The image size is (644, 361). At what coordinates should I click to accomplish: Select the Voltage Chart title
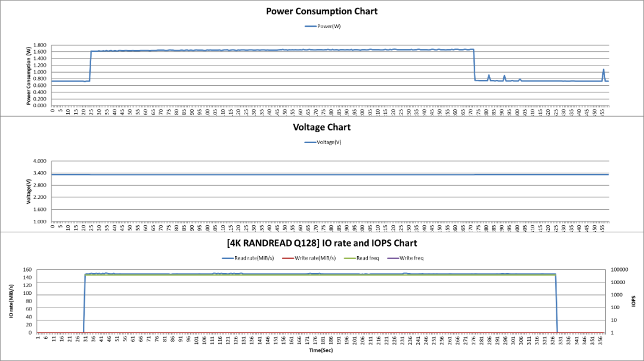[321, 127]
